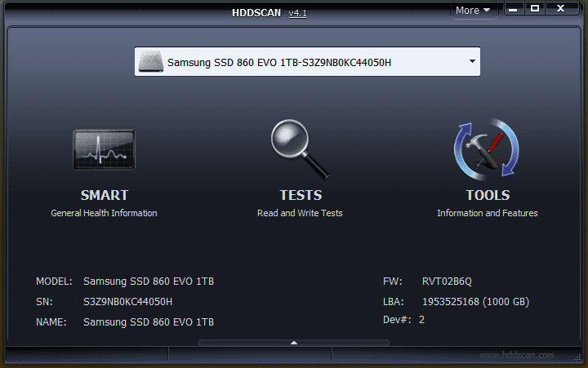Click LBA value 1953525168 (1000 GB)
The height and width of the screenshot is (368, 588).
click(x=475, y=302)
